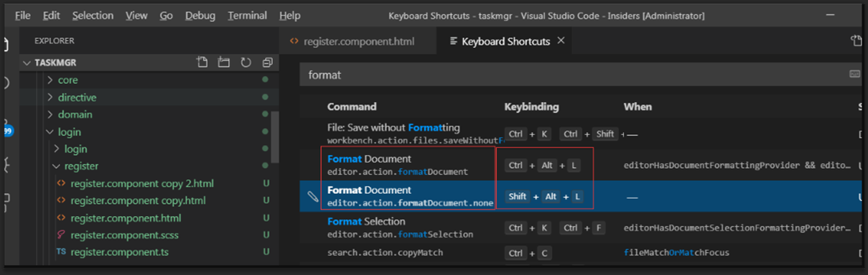Refresh the Explorer file tree
The height and width of the screenshot is (275, 868).
coord(246,62)
